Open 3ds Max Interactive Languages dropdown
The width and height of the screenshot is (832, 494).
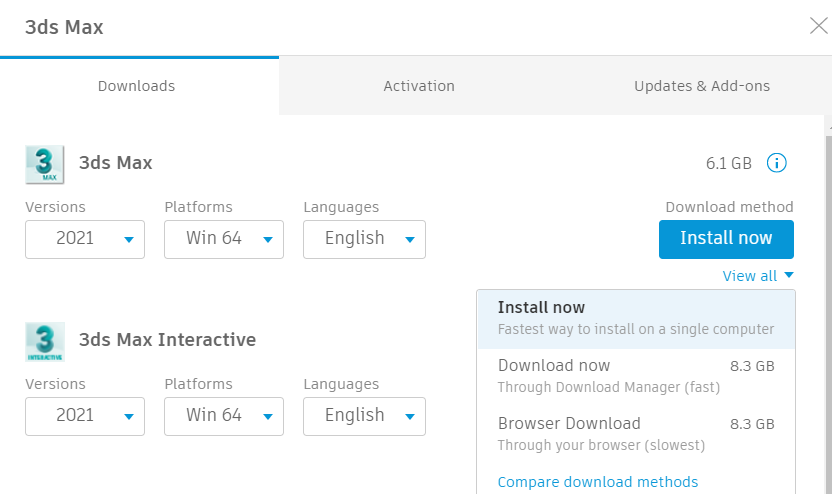pyautogui.click(x=364, y=417)
